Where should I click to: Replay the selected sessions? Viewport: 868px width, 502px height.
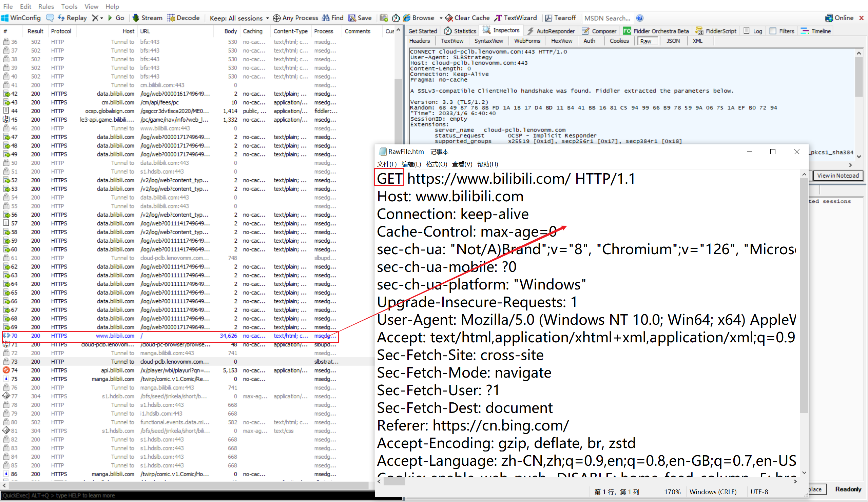(x=72, y=18)
